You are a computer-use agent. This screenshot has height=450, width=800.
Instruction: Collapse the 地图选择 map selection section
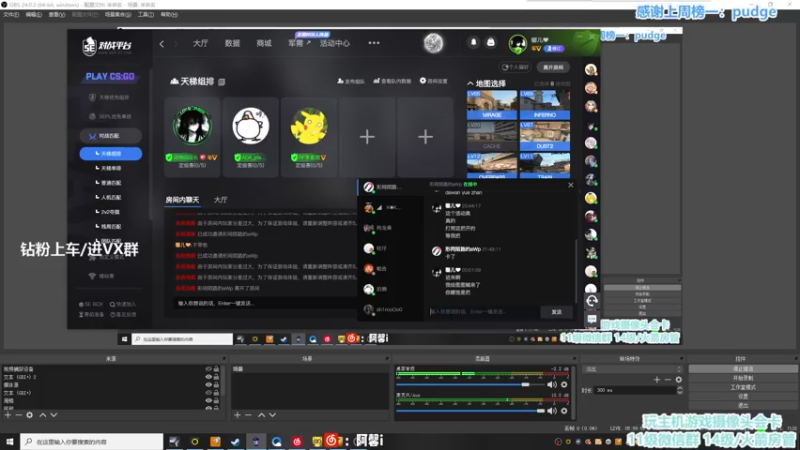point(470,83)
